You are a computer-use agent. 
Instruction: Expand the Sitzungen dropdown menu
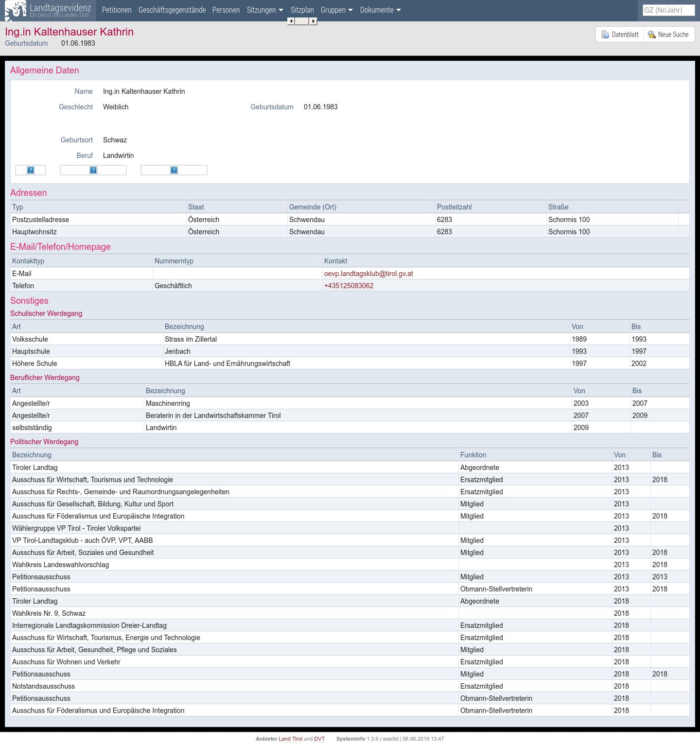click(x=265, y=10)
